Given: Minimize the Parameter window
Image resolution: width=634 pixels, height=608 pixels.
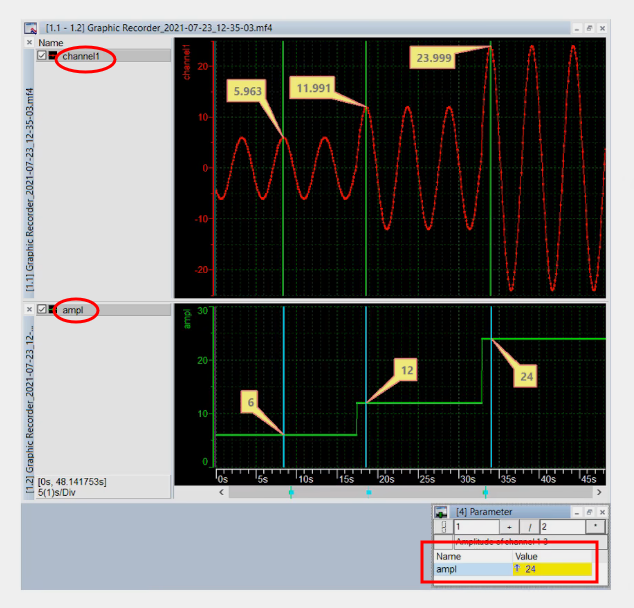Looking at the screenshot, I should click(x=577, y=512).
